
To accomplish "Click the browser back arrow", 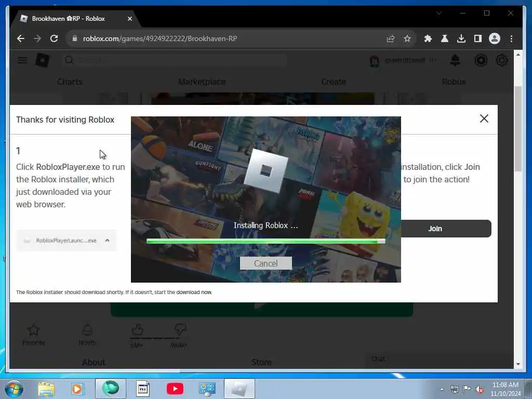I will [x=21, y=38].
